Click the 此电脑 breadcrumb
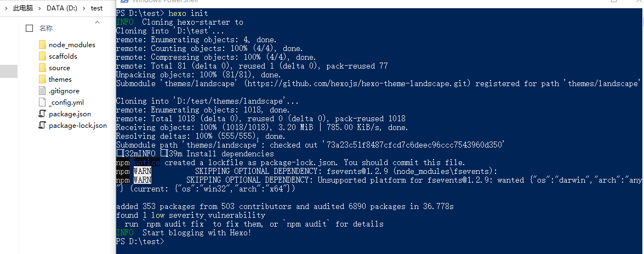The image size is (644, 254). point(23,8)
